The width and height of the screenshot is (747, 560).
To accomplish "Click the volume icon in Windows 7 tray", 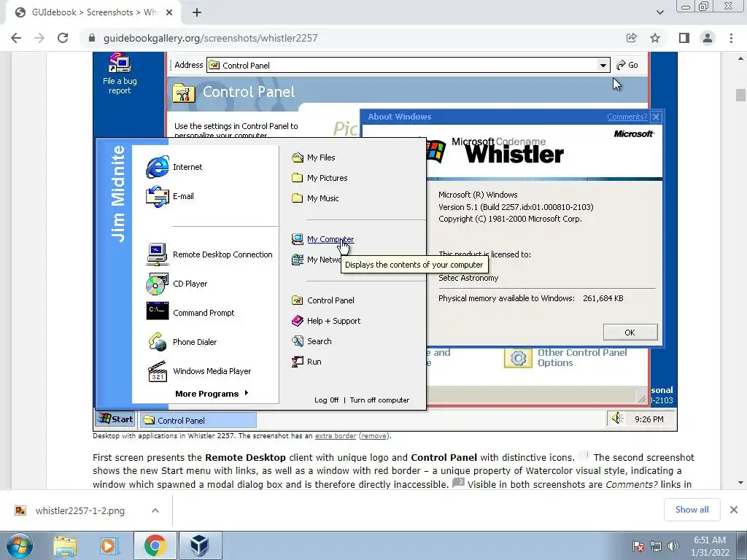I will tap(673, 546).
